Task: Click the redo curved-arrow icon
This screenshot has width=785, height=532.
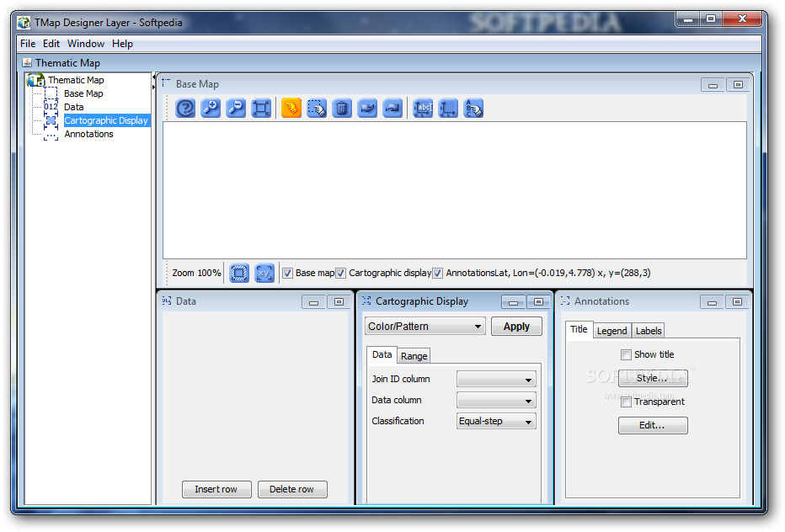Action: pos(392,108)
